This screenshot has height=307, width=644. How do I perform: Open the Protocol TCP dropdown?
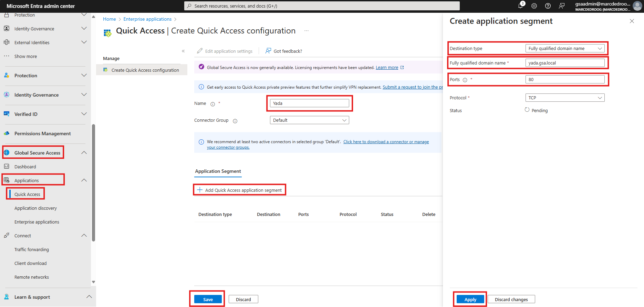[x=565, y=98]
